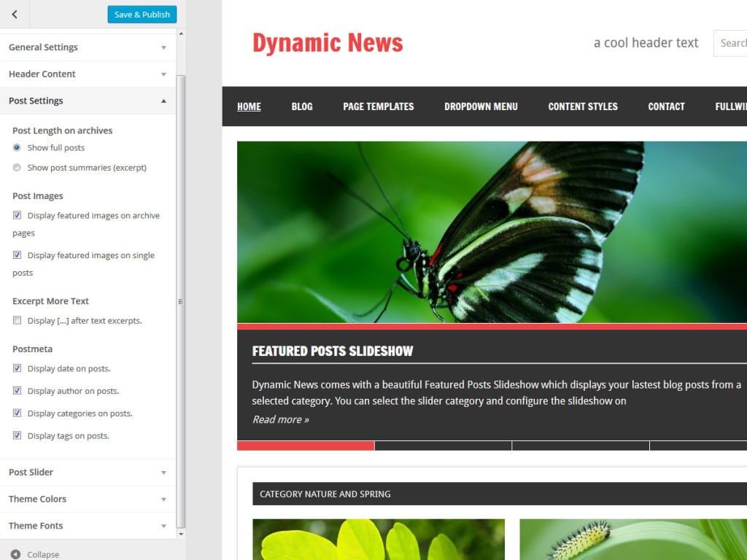Image resolution: width=747 pixels, height=560 pixels.
Task: Expand the Post Slider section
Action: [x=88, y=472]
